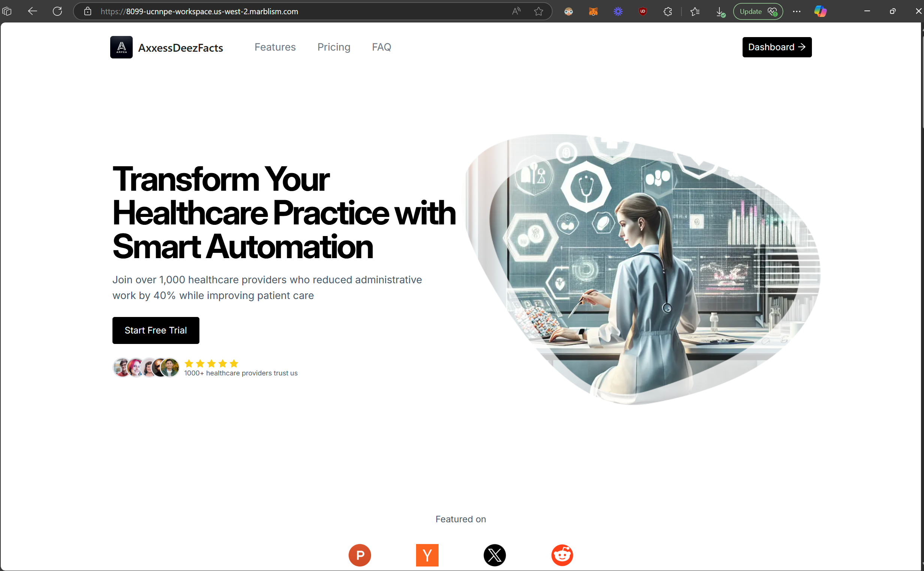Open the MetaMask fox extension

click(x=593, y=11)
